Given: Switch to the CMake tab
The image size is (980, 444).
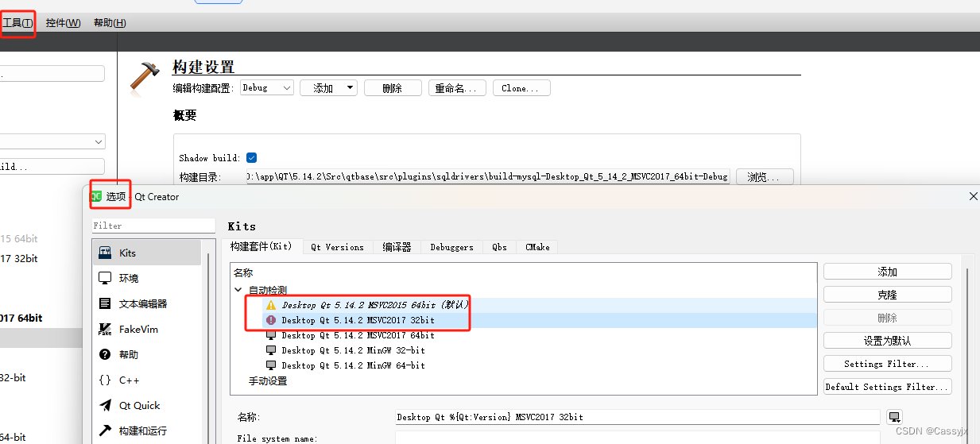Looking at the screenshot, I should coord(537,247).
